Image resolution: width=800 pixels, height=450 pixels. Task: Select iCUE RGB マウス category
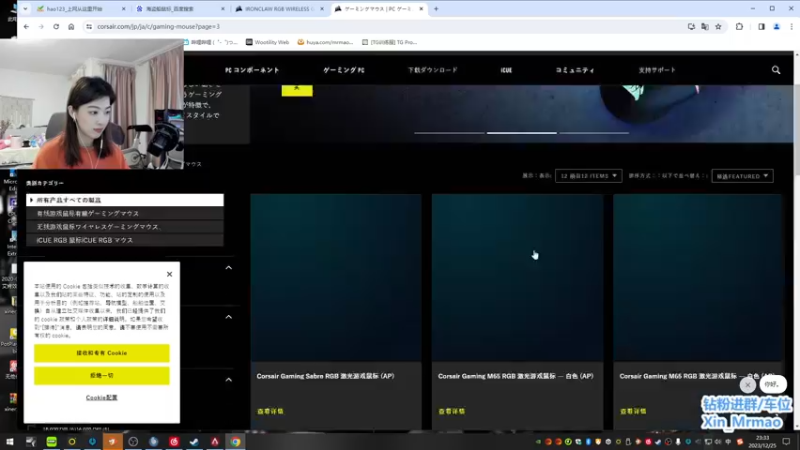[x=125, y=240]
